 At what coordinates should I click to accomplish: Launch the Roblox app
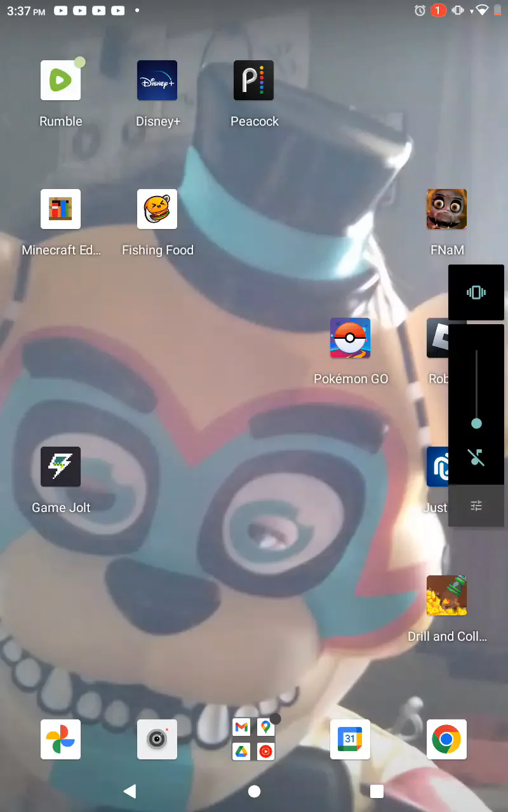click(x=438, y=338)
